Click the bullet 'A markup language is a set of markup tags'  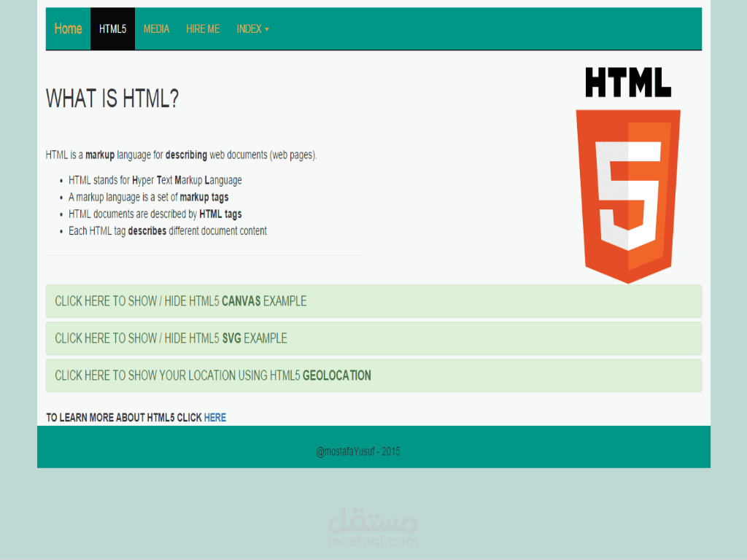pyautogui.click(x=149, y=197)
